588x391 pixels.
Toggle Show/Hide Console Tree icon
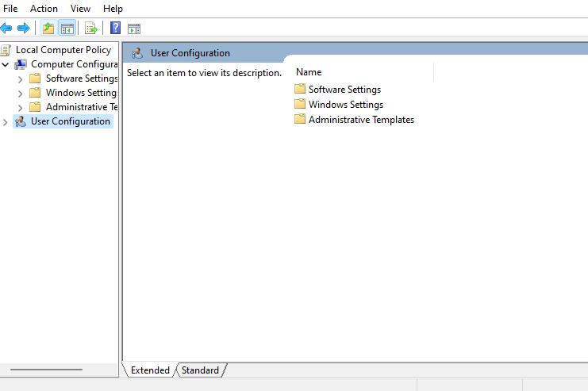click(67, 29)
